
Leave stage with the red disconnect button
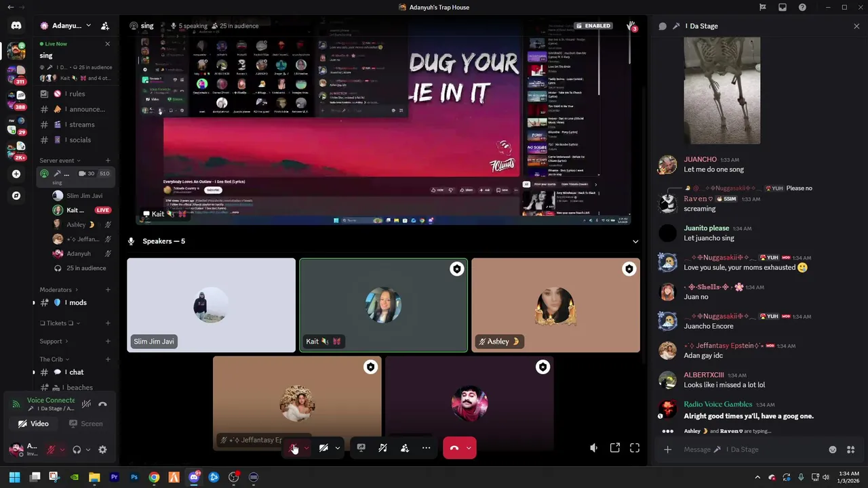click(454, 448)
